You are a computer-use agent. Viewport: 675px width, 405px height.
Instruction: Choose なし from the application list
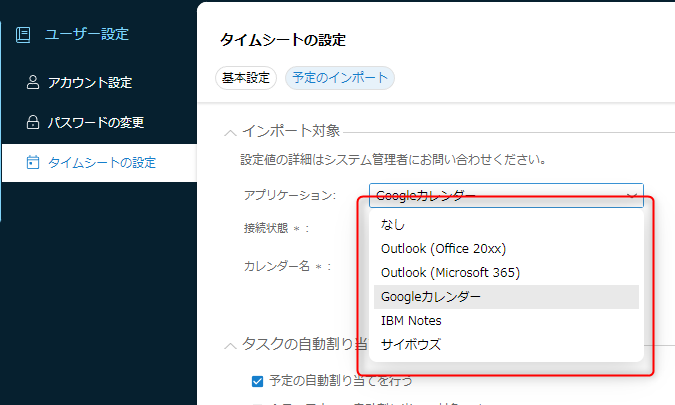pos(393,225)
